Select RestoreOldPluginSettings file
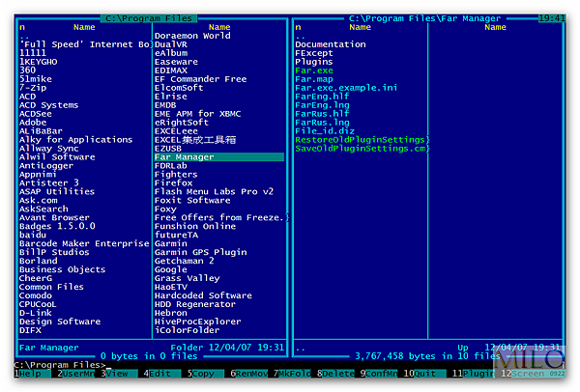 (362, 140)
